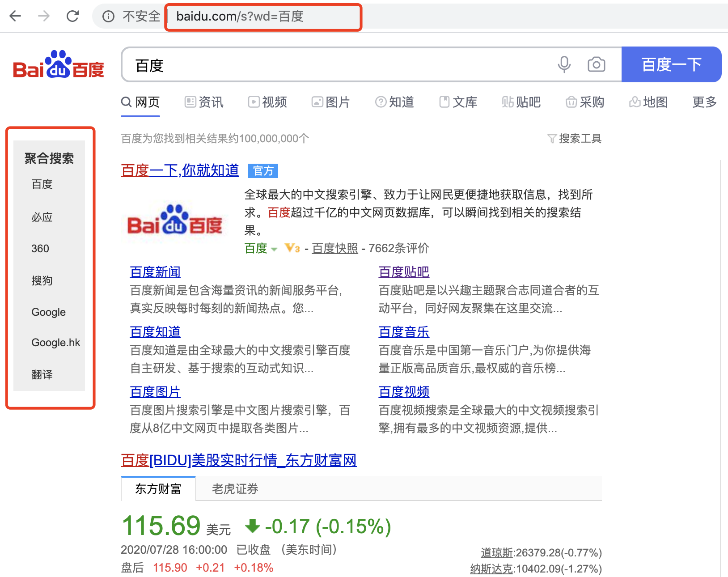
Task: Switch to the 老虎证券 stock tab
Action: point(235,489)
